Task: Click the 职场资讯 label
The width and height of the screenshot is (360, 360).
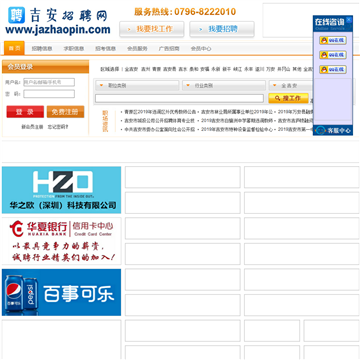Action: 105,122
